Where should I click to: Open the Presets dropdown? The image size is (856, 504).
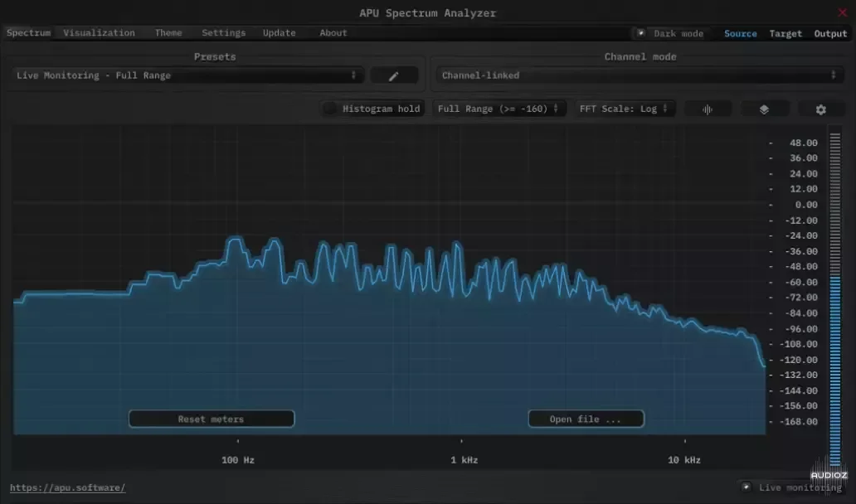tap(187, 75)
